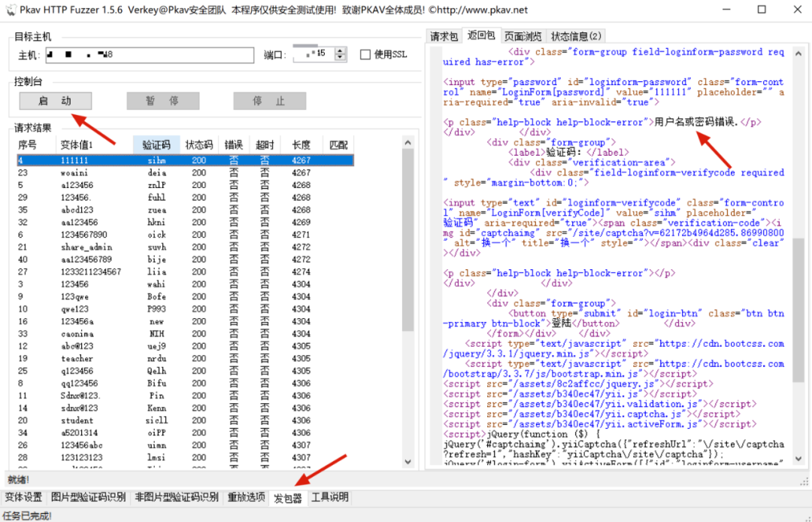Sort results by 序号 column header
This screenshot has height=522, width=812.
coord(35,145)
